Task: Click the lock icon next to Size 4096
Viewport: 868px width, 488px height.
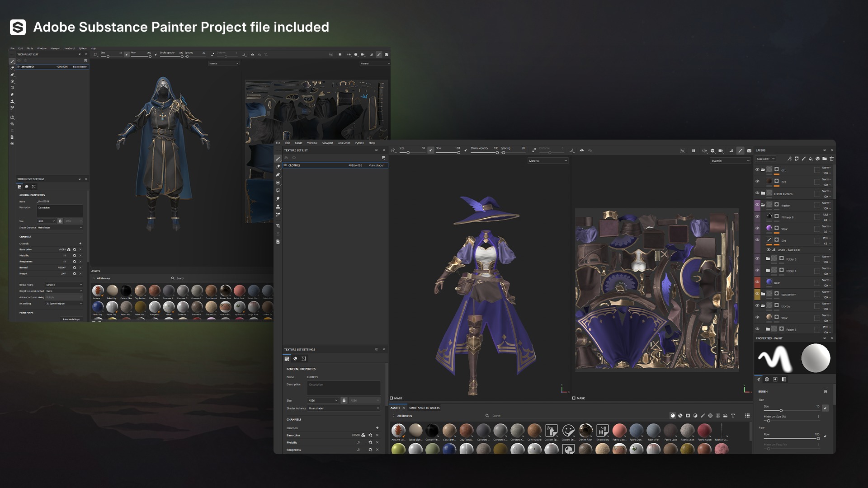Action: pos(344,400)
